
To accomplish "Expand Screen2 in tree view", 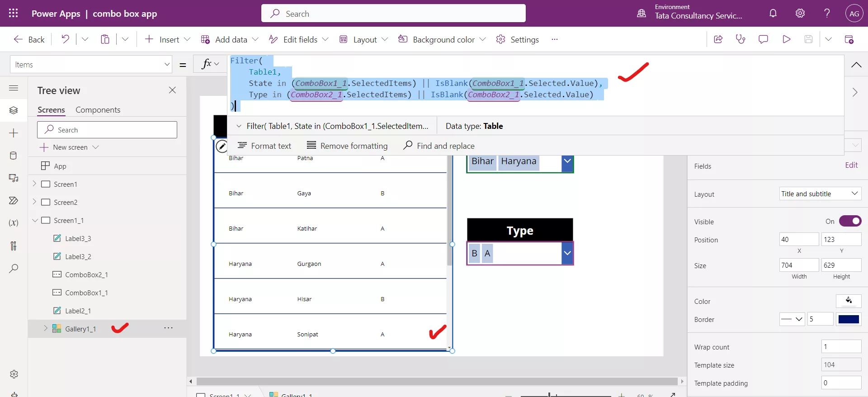I will click(34, 202).
